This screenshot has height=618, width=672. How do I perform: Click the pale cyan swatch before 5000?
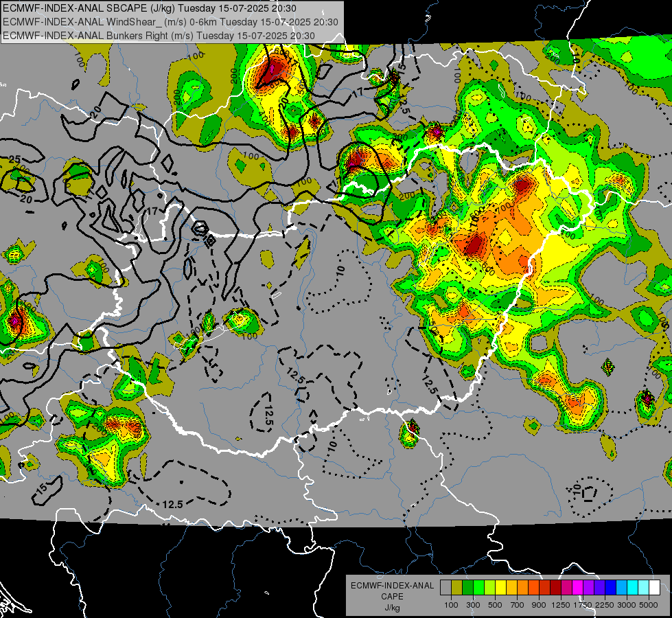(x=644, y=588)
